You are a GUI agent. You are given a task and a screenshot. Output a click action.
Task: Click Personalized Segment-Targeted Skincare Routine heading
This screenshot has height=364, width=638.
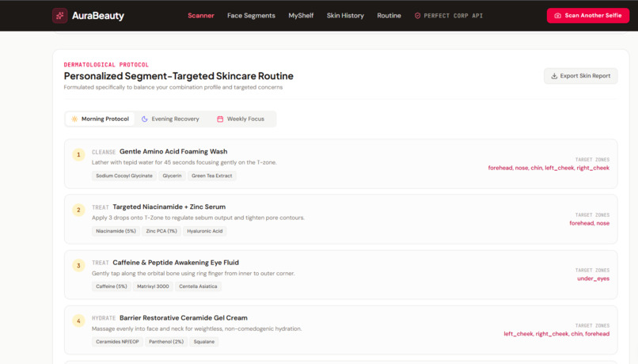click(x=179, y=76)
